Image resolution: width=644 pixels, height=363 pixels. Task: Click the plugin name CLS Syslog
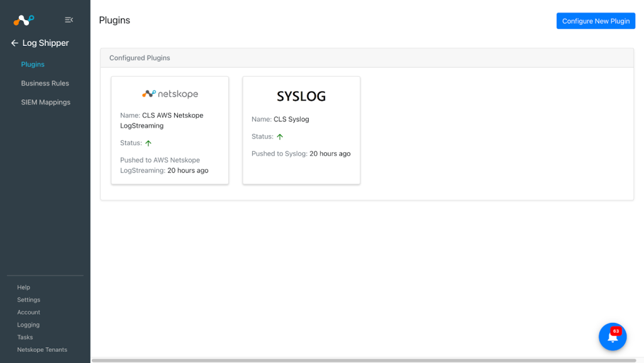(291, 119)
